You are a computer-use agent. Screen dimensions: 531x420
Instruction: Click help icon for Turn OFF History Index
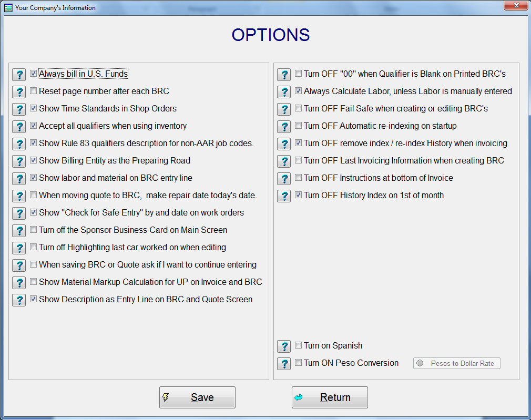click(x=284, y=196)
